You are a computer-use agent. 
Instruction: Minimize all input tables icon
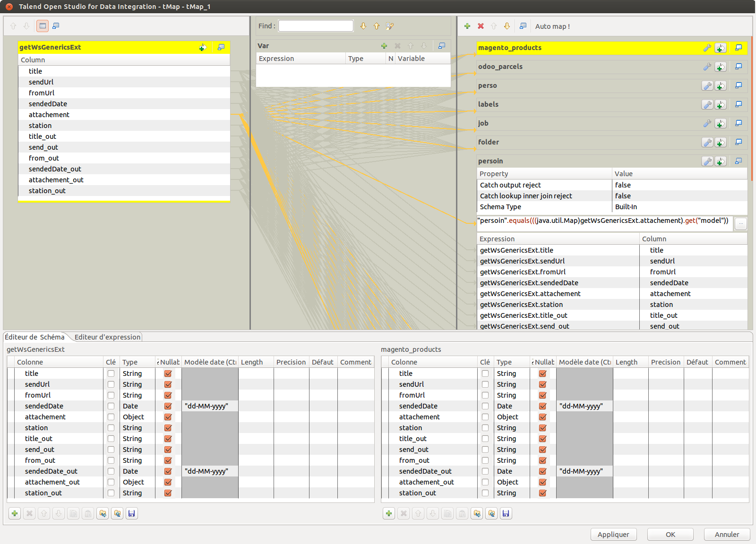[56, 26]
